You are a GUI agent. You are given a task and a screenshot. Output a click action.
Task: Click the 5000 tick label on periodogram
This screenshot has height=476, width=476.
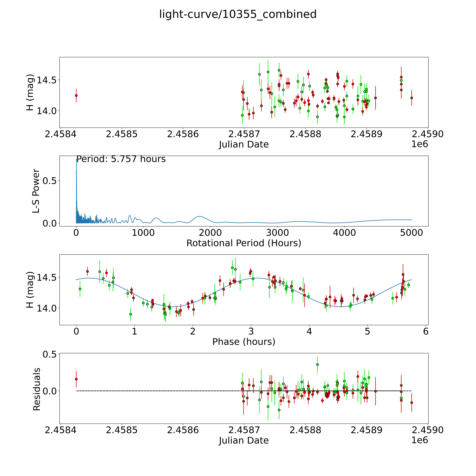pyautogui.click(x=411, y=233)
